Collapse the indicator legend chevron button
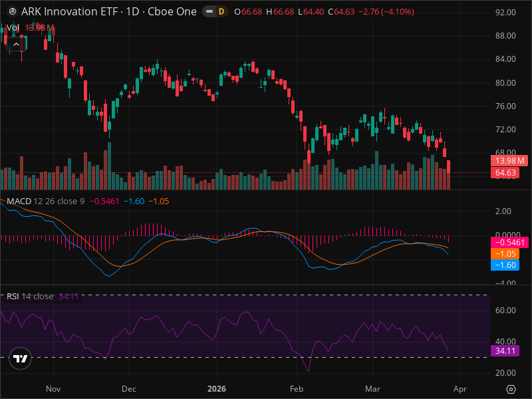The image size is (532, 399). pyautogui.click(x=16, y=44)
